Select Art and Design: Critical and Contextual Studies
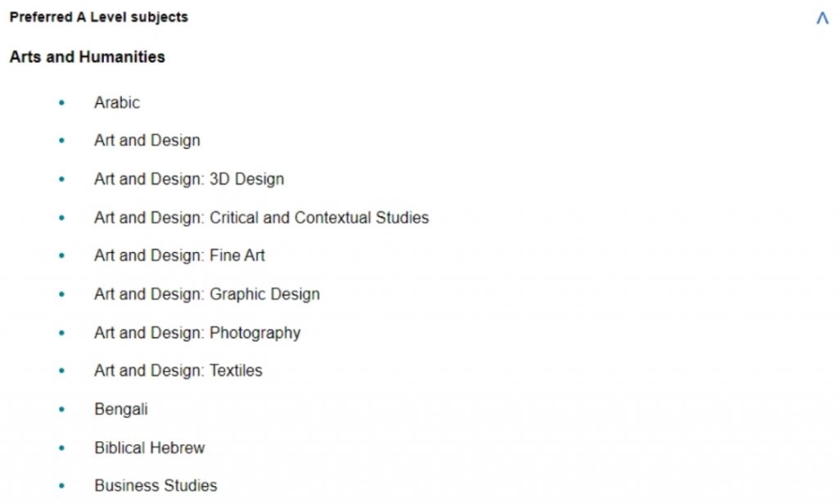The width and height of the screenshot is (838, 504). coord(261,218)
